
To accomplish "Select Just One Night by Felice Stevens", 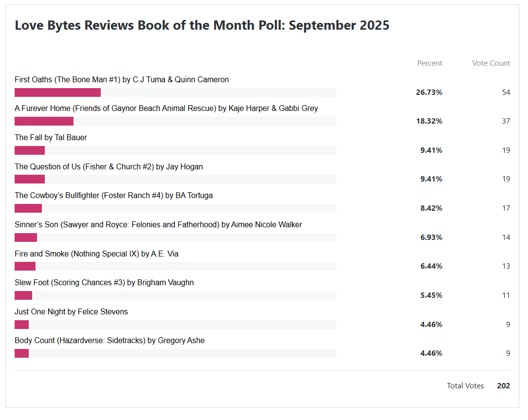I will (x=71, y=312).
